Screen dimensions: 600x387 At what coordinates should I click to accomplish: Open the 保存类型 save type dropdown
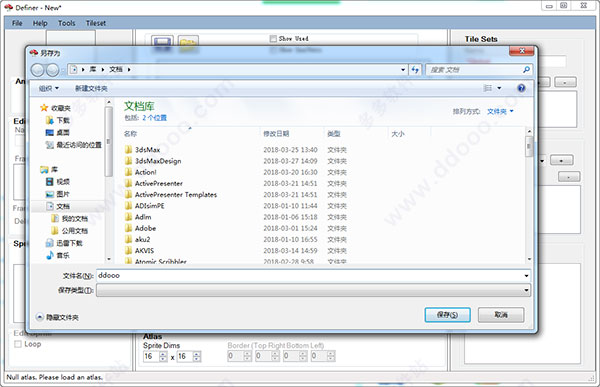[x=313, y=290]
